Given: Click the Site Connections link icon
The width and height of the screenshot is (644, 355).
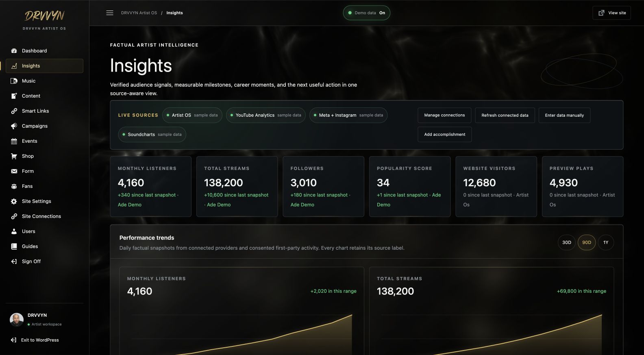Looking at the screenshot, I should (14, 216).
